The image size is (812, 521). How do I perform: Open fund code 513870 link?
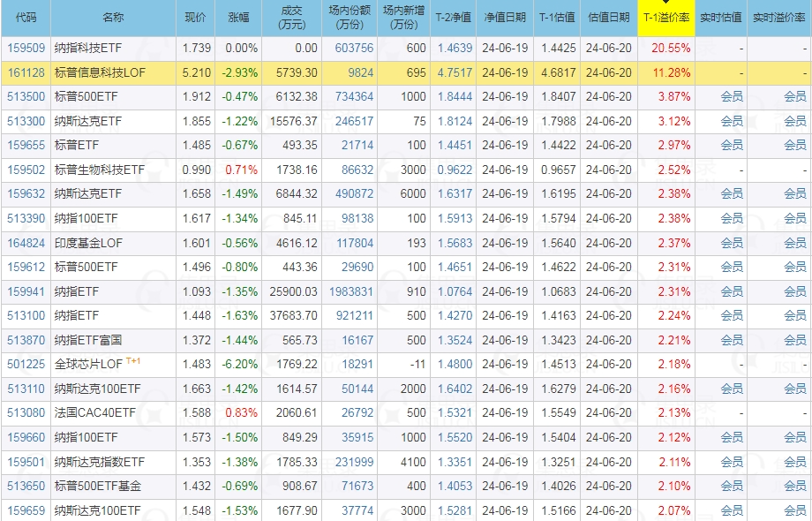point(26,340)
